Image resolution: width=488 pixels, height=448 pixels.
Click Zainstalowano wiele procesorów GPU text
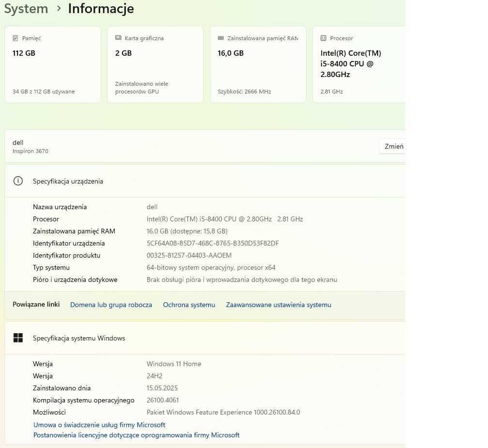[x=141, y=88]
